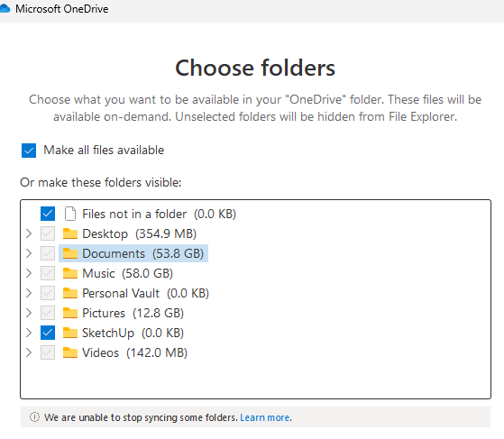The height and width of the screenshot is (439, 504).
Task: Click We are unable to stop syncing text
Action: [141, 417]
